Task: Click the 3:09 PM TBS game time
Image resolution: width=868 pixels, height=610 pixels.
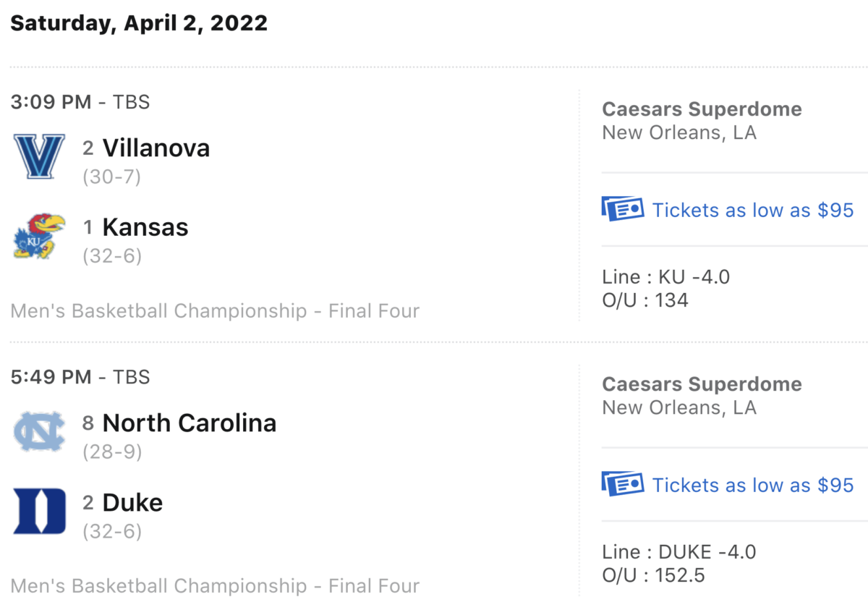Action: [80, 102]
